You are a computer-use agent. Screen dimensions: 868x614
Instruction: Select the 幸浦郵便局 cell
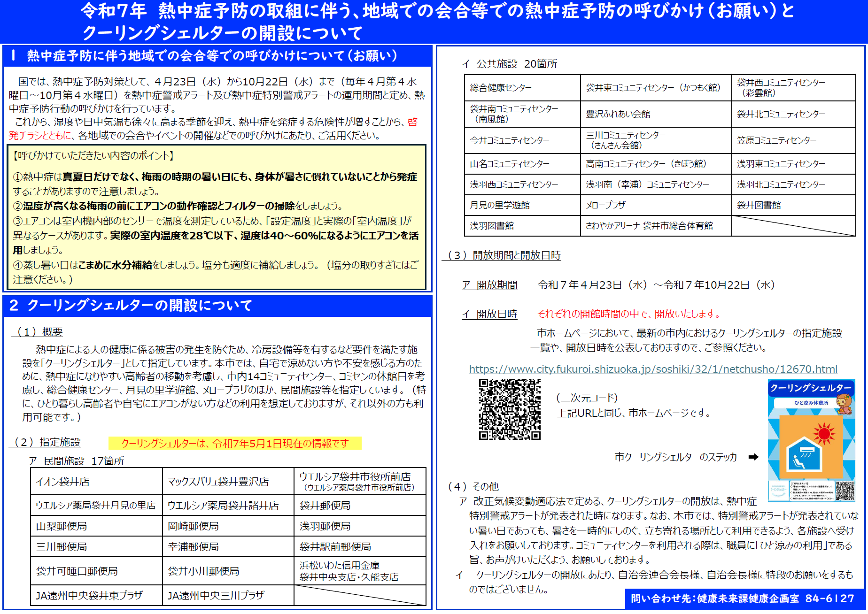coord(228,546)
